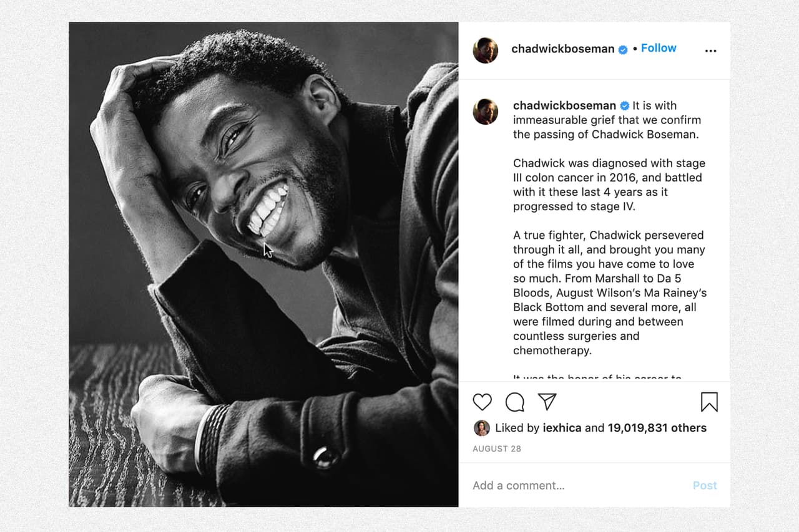Open the chadwickboseman username in header
The image size is (799, 532).
[x=562, y=49]
